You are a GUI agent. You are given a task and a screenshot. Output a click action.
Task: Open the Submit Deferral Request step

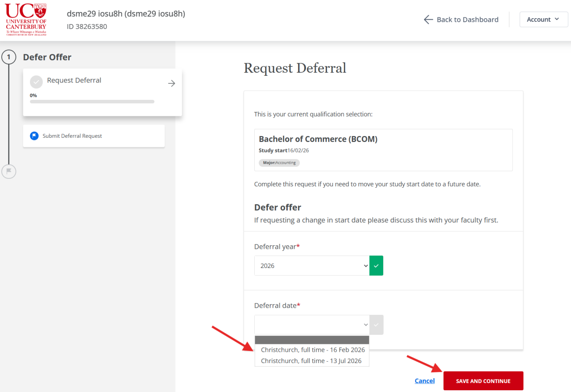coord(72,136)
